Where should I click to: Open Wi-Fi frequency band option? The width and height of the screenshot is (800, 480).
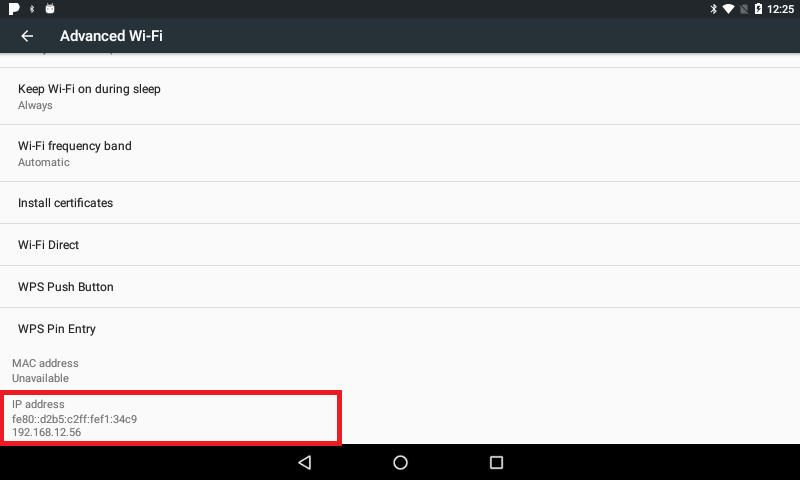(x=400, y=153)
